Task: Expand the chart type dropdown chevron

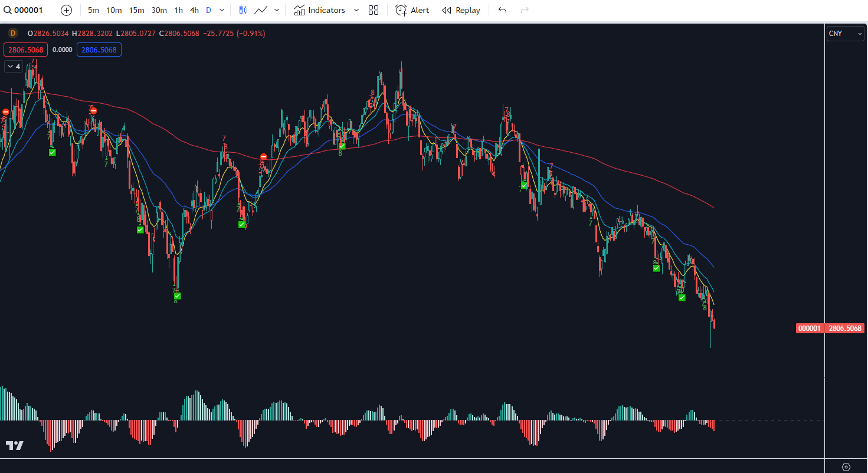Action: pyautogui.click(x=277, y=10)
